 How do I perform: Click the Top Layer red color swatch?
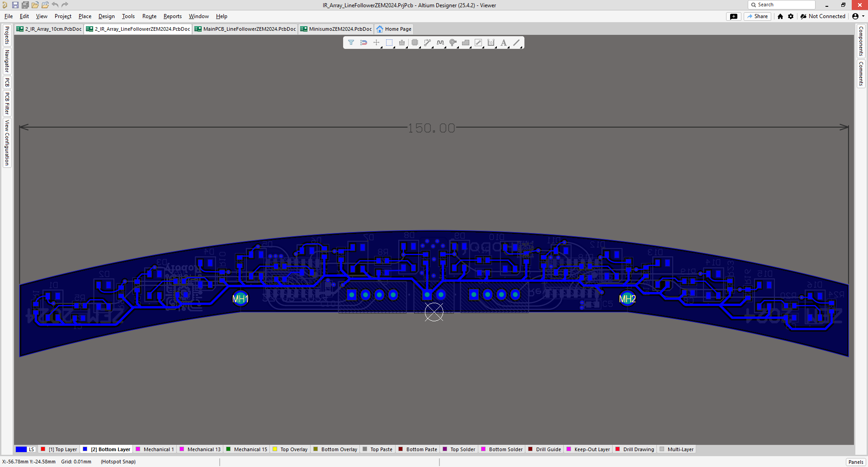click(43, 449)
